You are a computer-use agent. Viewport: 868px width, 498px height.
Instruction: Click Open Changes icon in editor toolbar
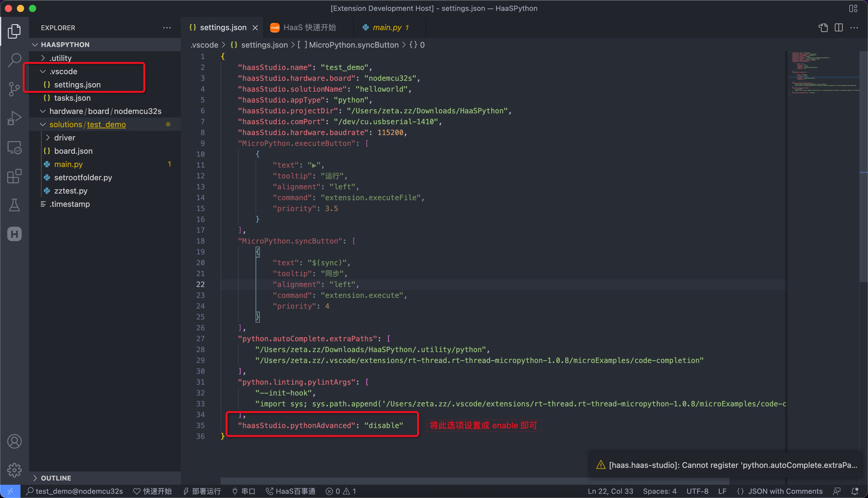[x=823, y=28]
